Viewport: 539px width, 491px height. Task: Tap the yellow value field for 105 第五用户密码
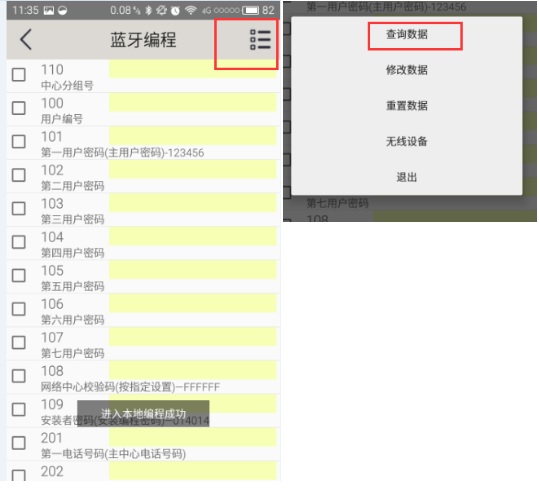(x=192, y=270)
